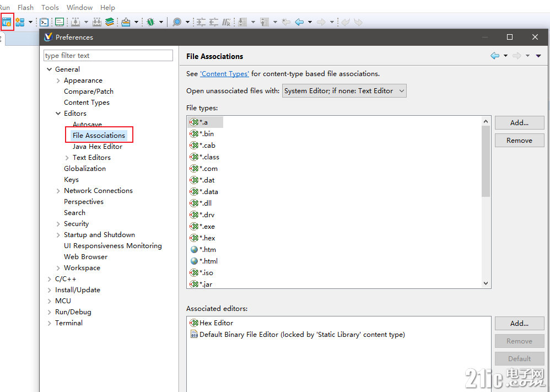Start debugging with the green bug icon
The width and height of the screenshot is (550, 392).
[x=151, y=22]
